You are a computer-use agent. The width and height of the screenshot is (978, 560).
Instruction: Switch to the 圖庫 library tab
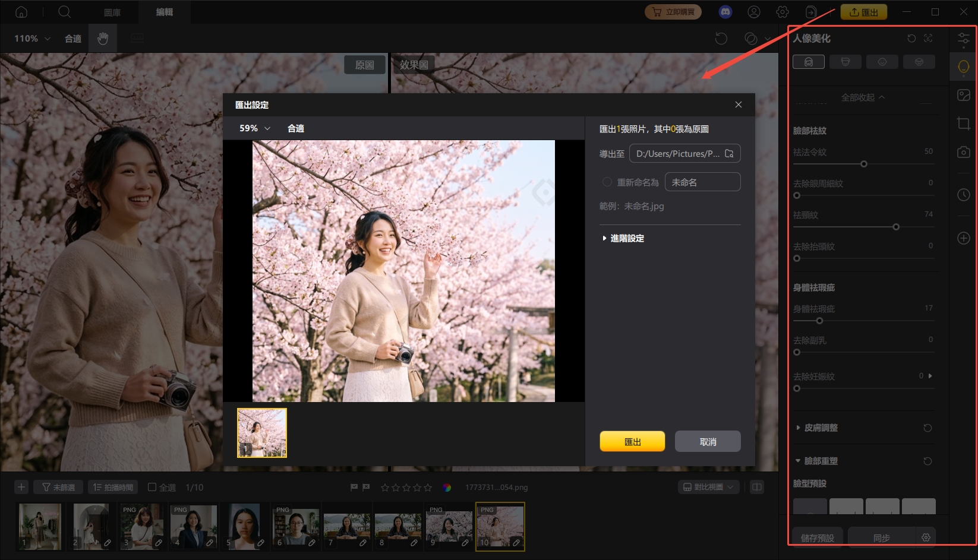[x=112, y=12]
